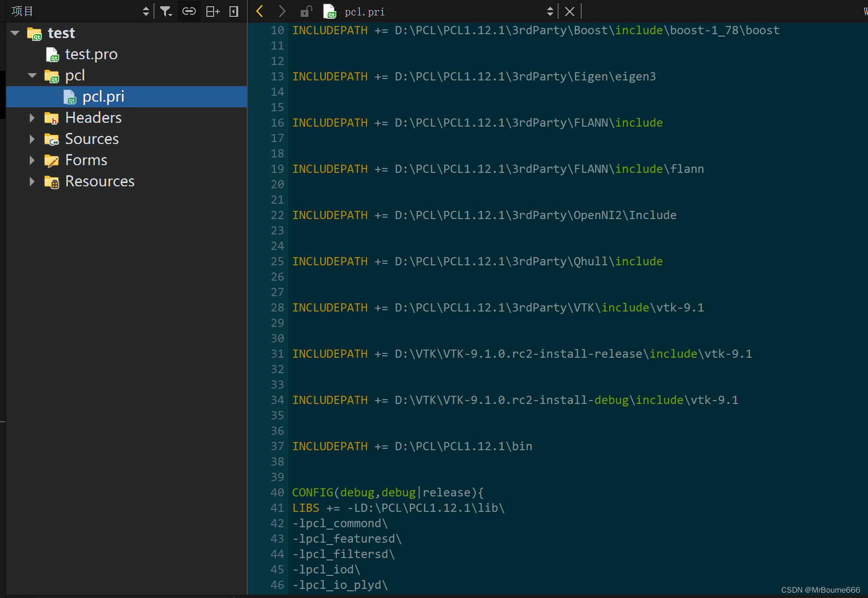Click the Resources folder icon

[51, 182]
